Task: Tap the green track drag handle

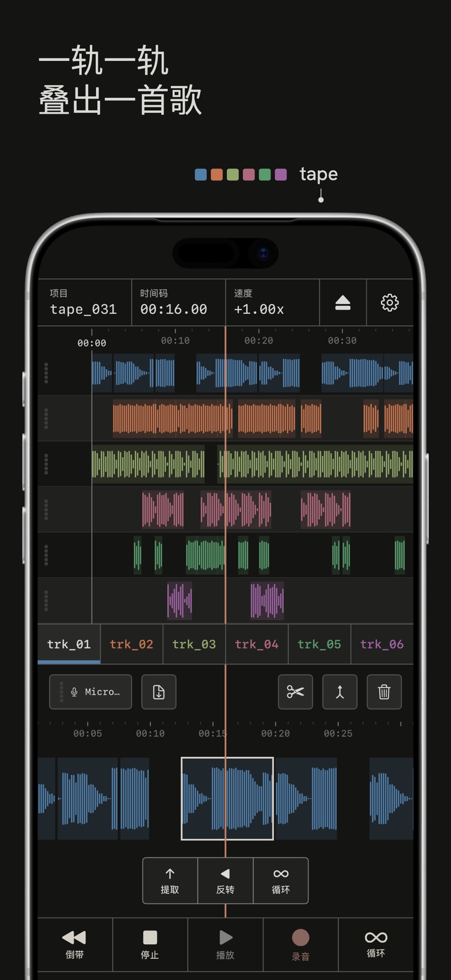Action: (46, 555)
